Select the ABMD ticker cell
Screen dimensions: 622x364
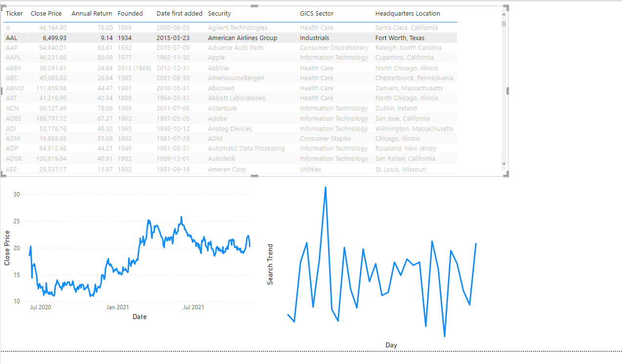tap(15, 88)
